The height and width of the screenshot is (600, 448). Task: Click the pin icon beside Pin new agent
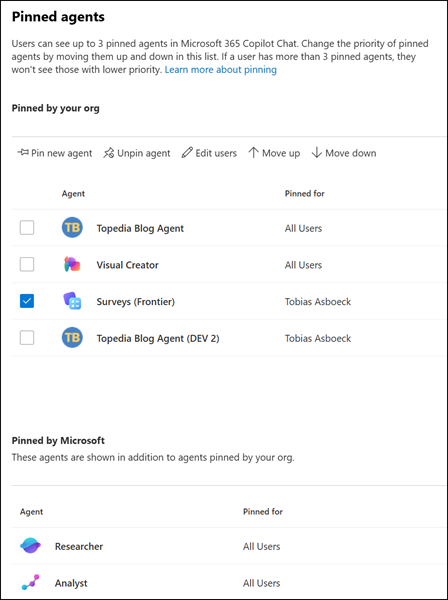pyautogui.click(x=23, y=153)
